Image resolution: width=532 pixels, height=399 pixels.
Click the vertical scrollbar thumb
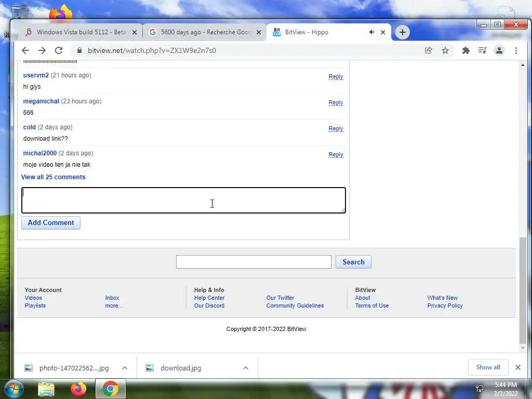point(523,291)
